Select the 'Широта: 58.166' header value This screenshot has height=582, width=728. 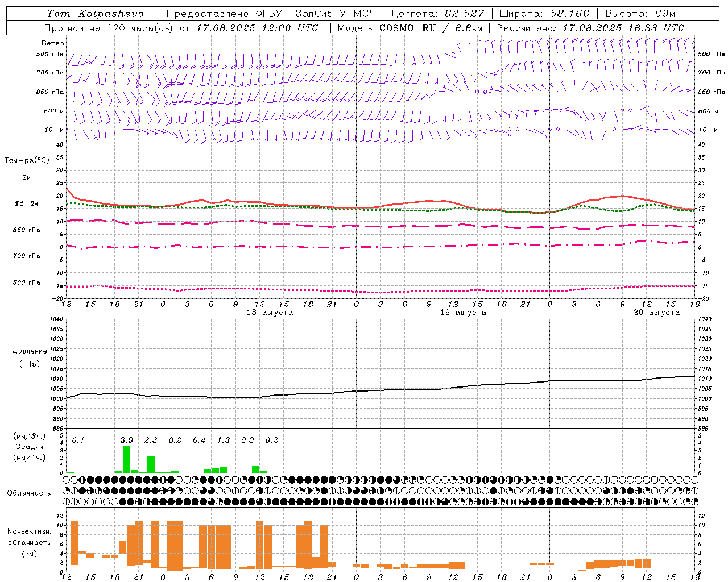(544, 13)
